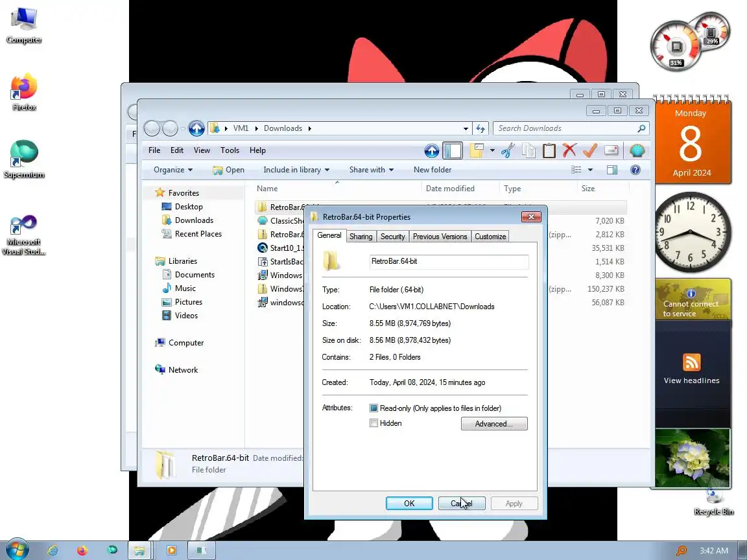This screenshot has height=560, width=747.
Task: Open the view options dropdown arrow
Action: [590, 170]
